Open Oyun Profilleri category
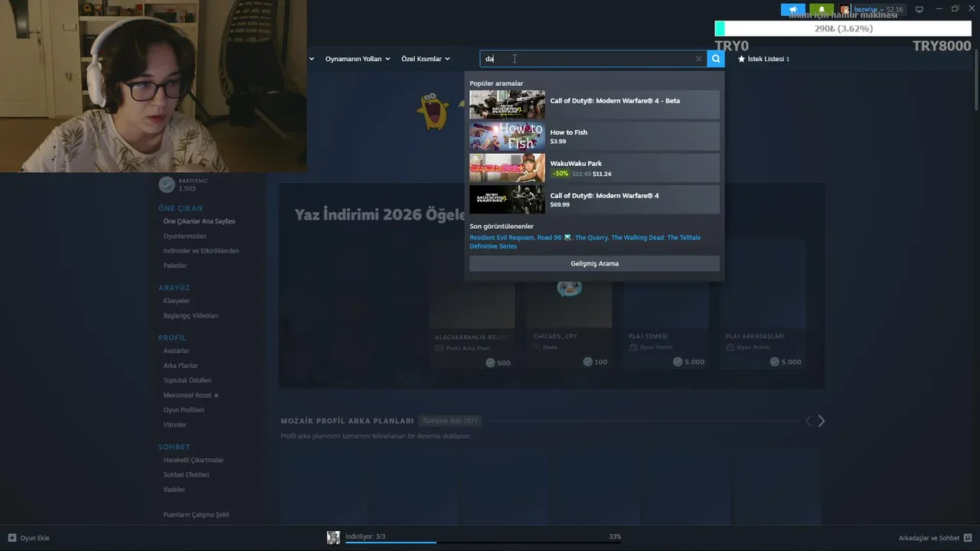The width and height of the screenshot is (980, 551). coord(184,409)
